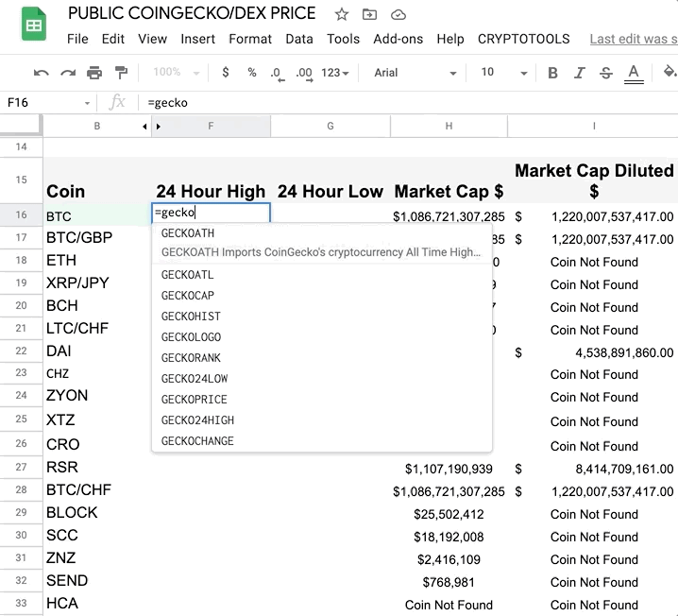This screenshot has width=678, height=616.
Task: Select GECKOHIST function suggestion
Action: pos(322,317)
